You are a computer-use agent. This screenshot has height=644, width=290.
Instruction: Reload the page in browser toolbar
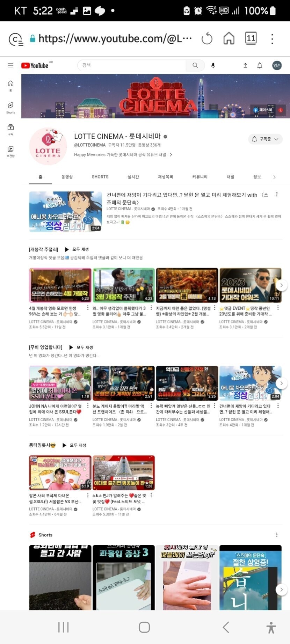(207, 39)
